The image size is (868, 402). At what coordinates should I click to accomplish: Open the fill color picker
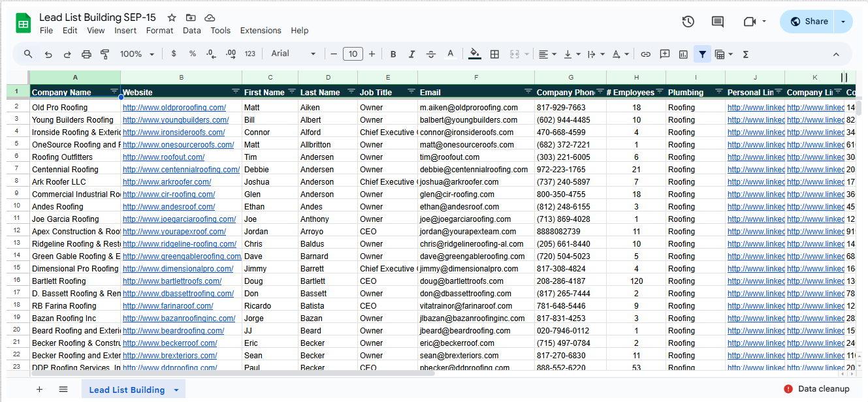[x=475, y=54]
